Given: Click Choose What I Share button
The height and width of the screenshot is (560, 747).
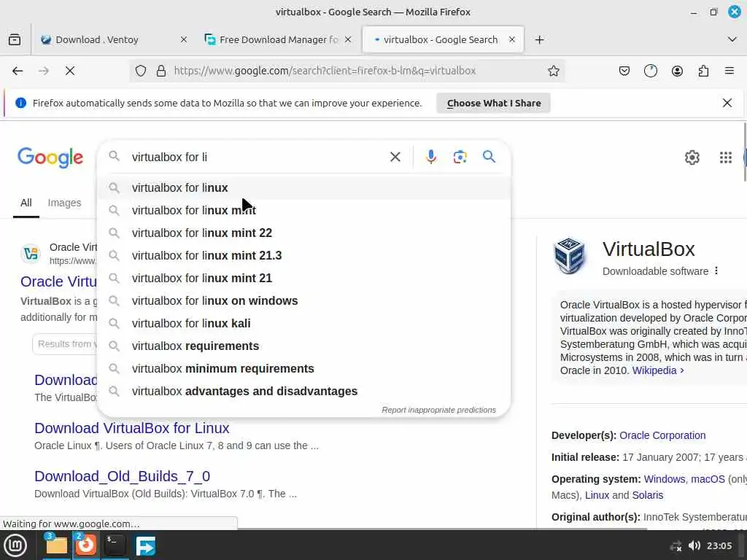Looking at the screenshot, I should point(494,104).
